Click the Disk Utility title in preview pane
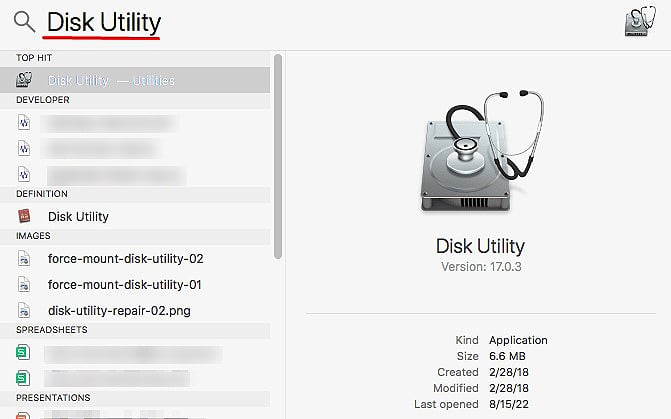This screenshot has height=419, width=671. pyautogui.click(x=481, y=246)
